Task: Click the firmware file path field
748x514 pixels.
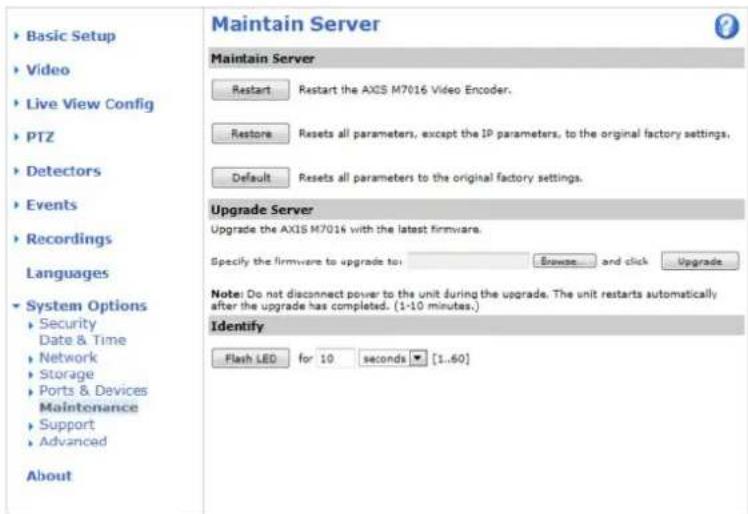Action: click(468, 261)
